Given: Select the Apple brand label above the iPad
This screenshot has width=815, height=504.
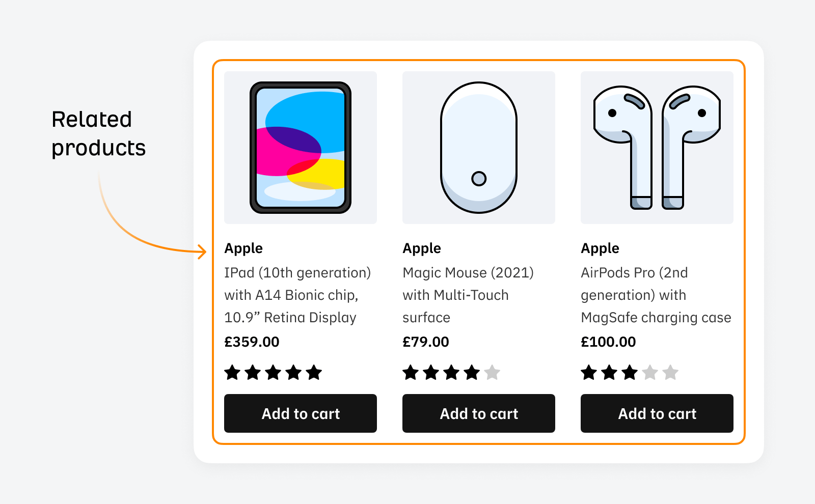Looking at the screenshot, I should point(243,248).
